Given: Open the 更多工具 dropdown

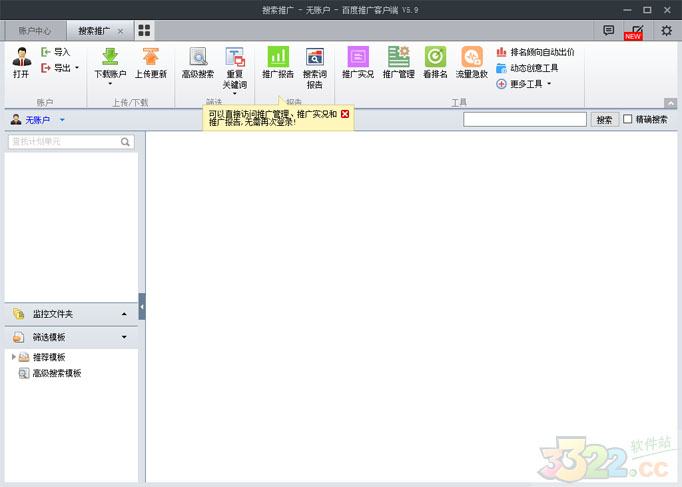Looking at the screenshot, I should [524, 84].
